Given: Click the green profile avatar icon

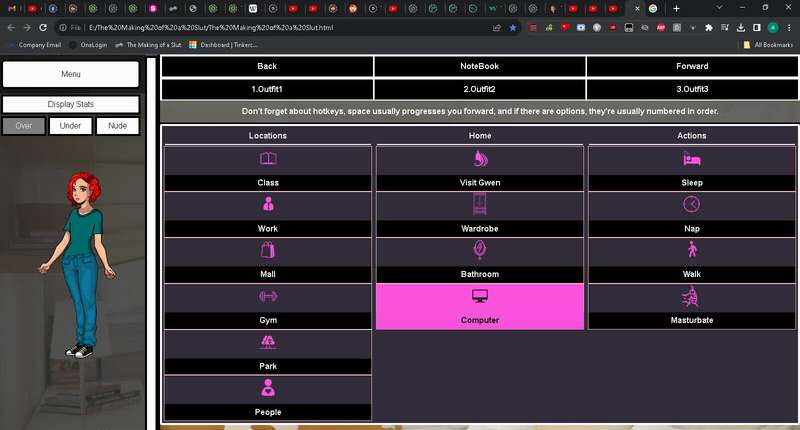Looking at the screenshot, I should click(x=773, y=28).
